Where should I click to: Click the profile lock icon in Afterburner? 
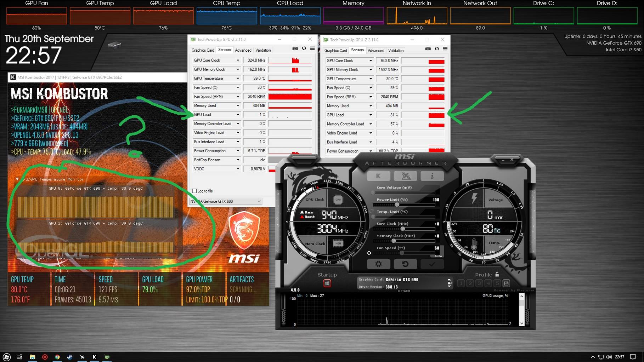coord(497,274)
